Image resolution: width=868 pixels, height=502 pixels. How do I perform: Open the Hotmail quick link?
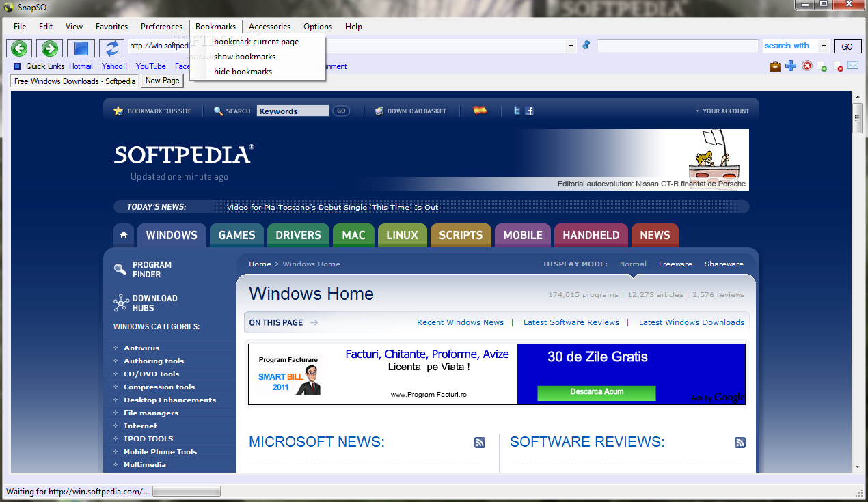click(81, 66)
